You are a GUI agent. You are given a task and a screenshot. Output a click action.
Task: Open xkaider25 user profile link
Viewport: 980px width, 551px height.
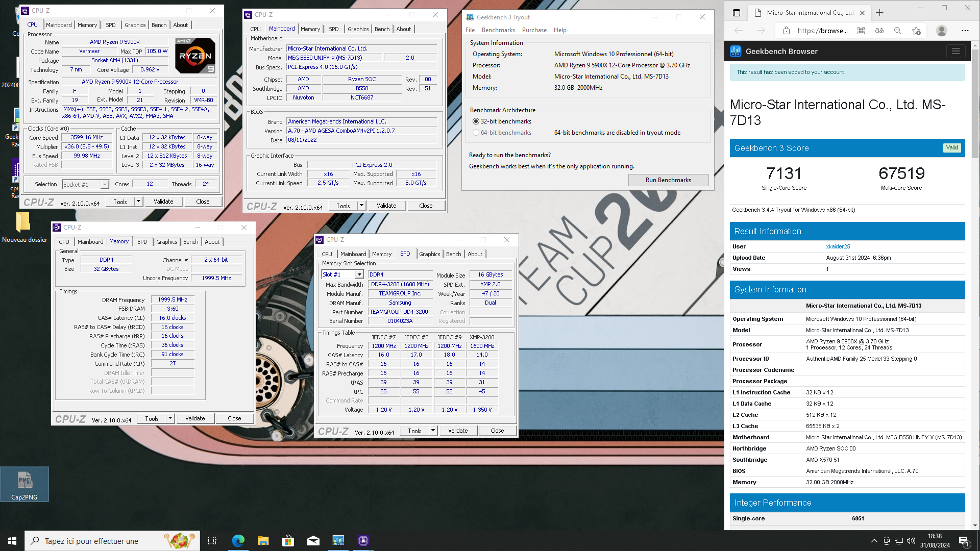838,246
